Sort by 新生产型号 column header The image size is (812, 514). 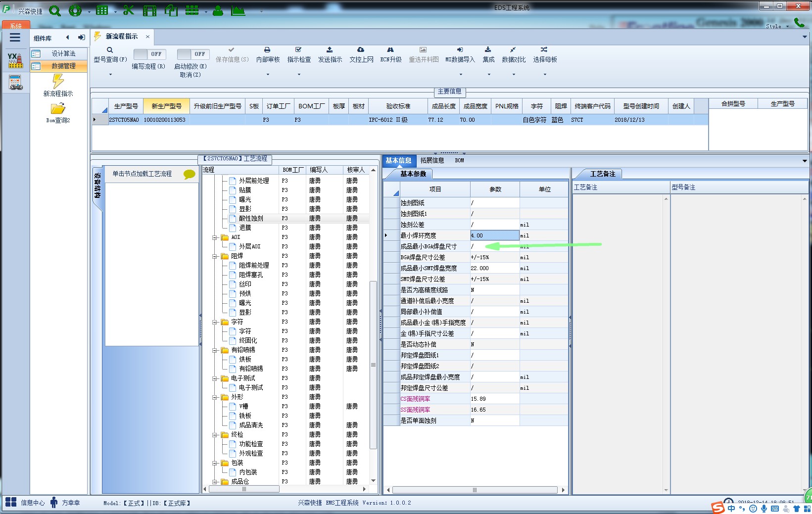(166, 106)
